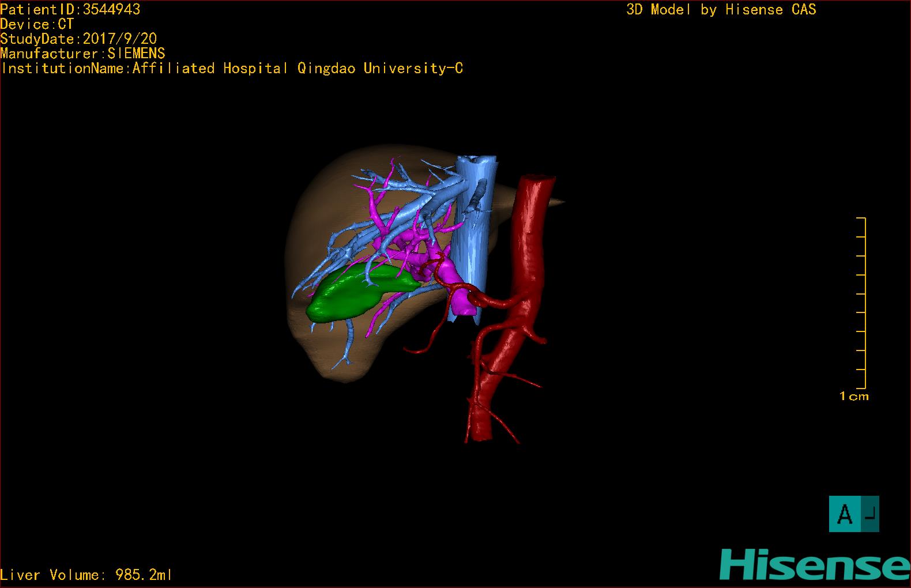
Task: Click the PatientID:3544943 text
Action: (70, 9)
